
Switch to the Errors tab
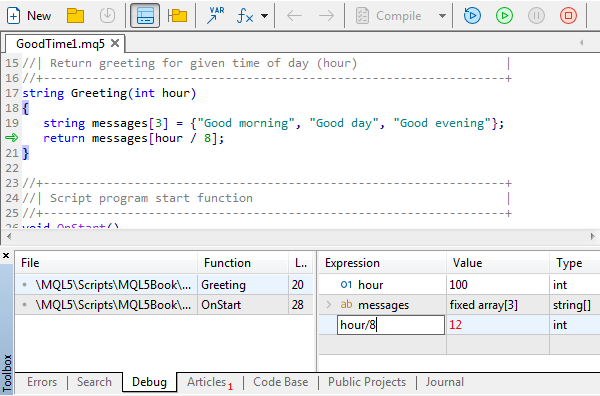(42, 382)
